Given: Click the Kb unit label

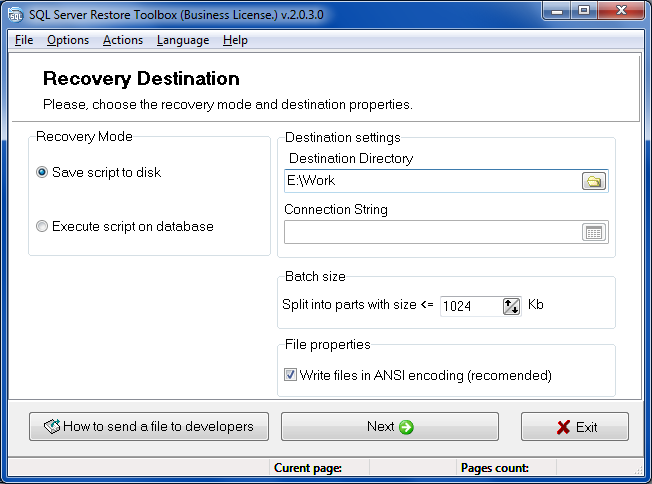Looking at the screenshot, I should point(536,305).
